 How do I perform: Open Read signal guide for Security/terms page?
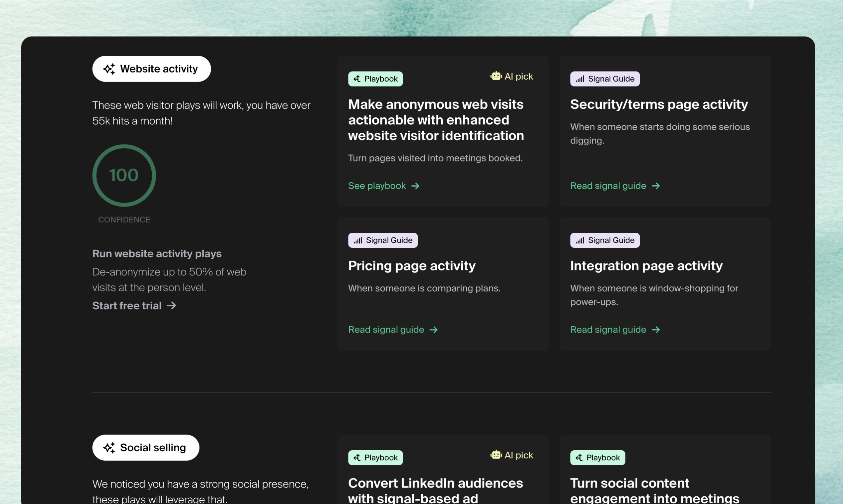[x=608, y=186]
